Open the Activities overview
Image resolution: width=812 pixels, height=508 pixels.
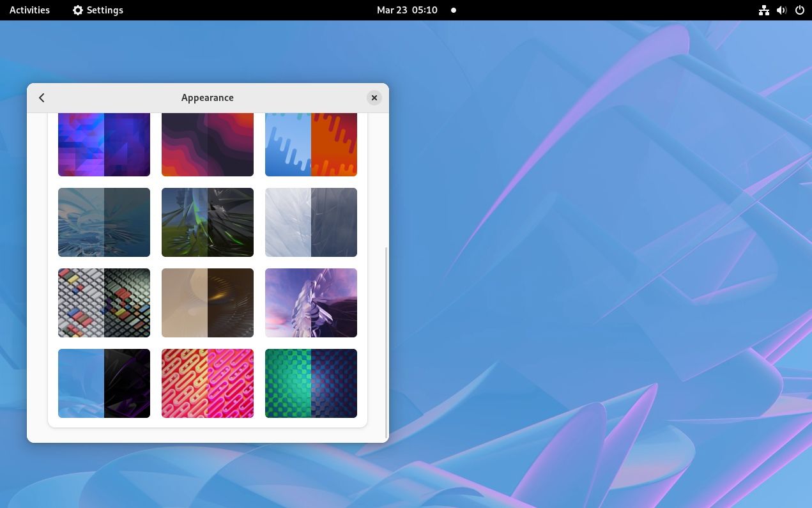[x=29, y=10]
